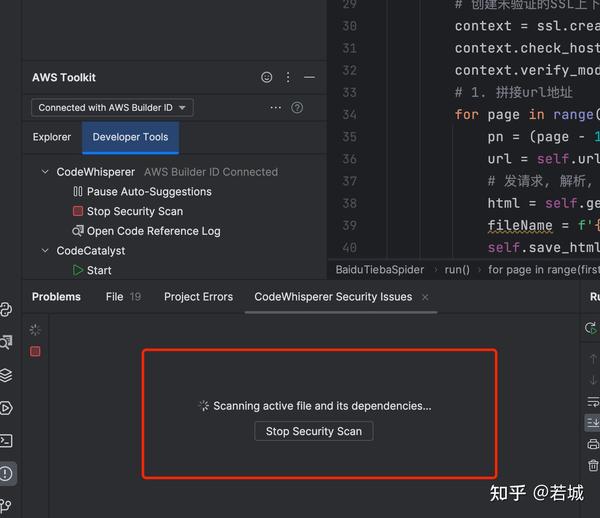This screenshot has width=600, height=518.
Task: Open the Project Errors tab
Action: tap(198, 297)
